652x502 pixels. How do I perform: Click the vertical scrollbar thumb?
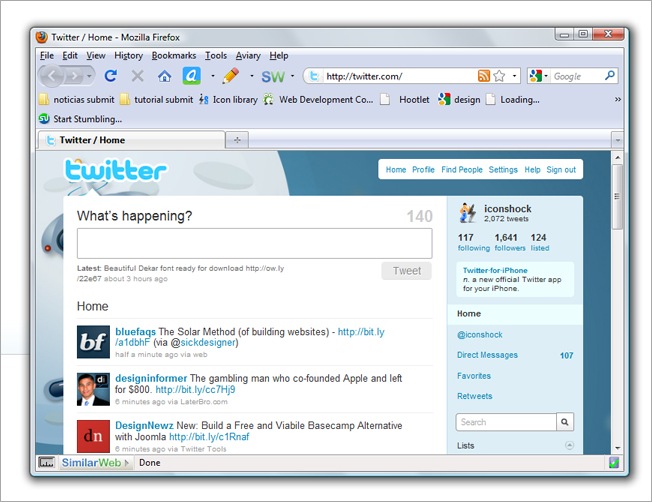tap(617, 196)
